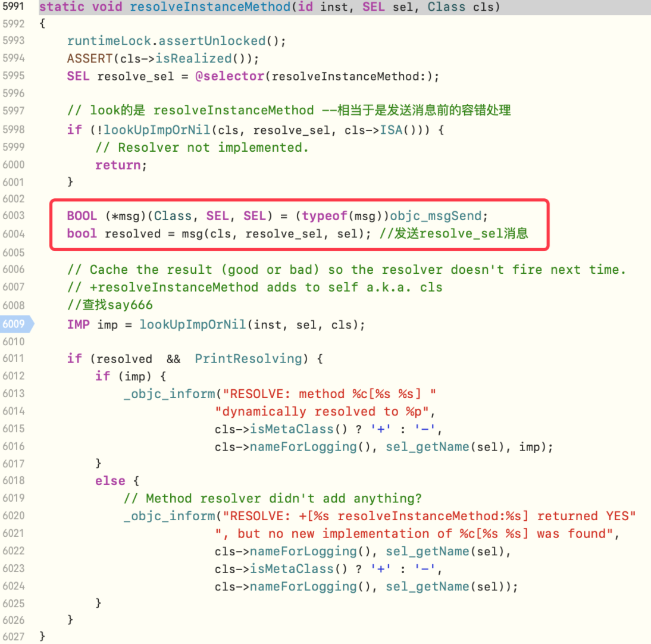Click 'SEL resolve_sel' declaration on line 5995
Viewport: 651px width, 644px height.
121,76
